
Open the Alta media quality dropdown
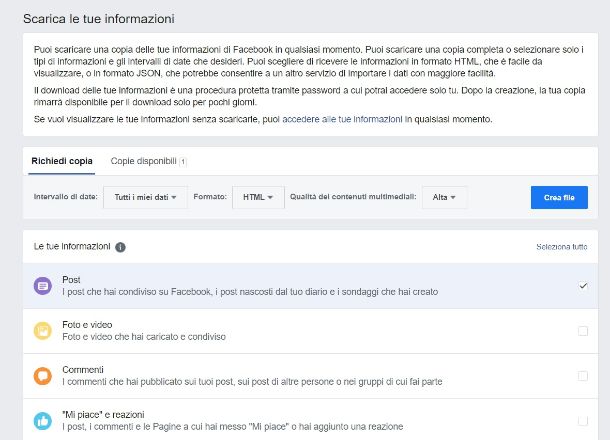click(444, 197)
